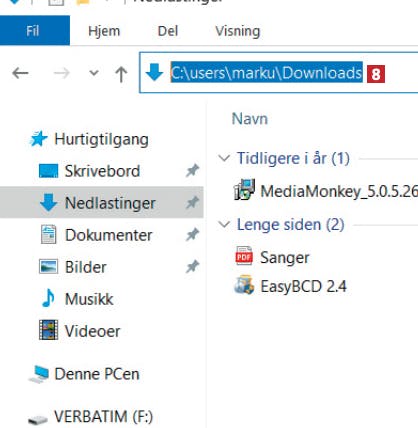Select Denne PCen in navigation pane

click(97, 374)
